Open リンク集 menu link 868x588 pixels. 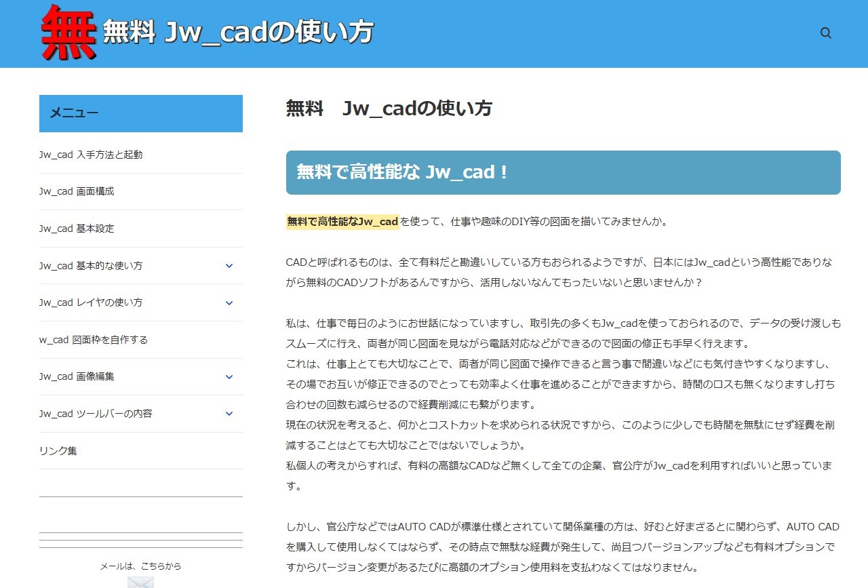point(58,451)
